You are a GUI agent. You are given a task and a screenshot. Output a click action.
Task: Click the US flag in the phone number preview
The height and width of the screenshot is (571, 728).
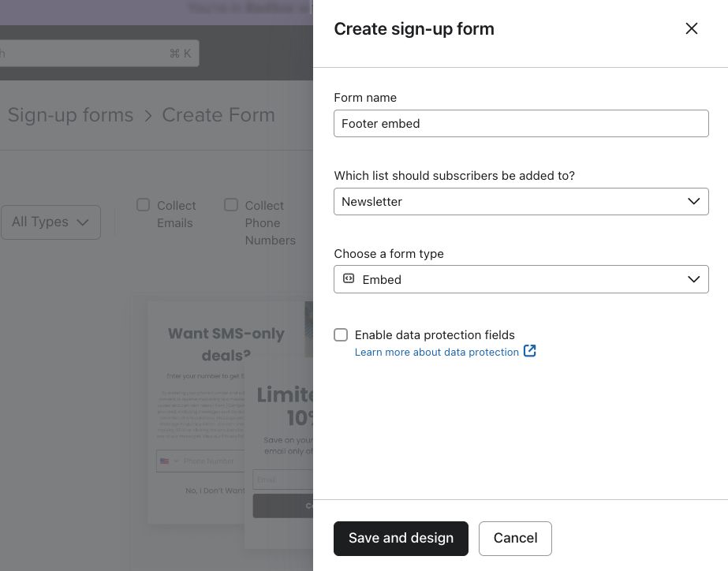pos(164,461)
